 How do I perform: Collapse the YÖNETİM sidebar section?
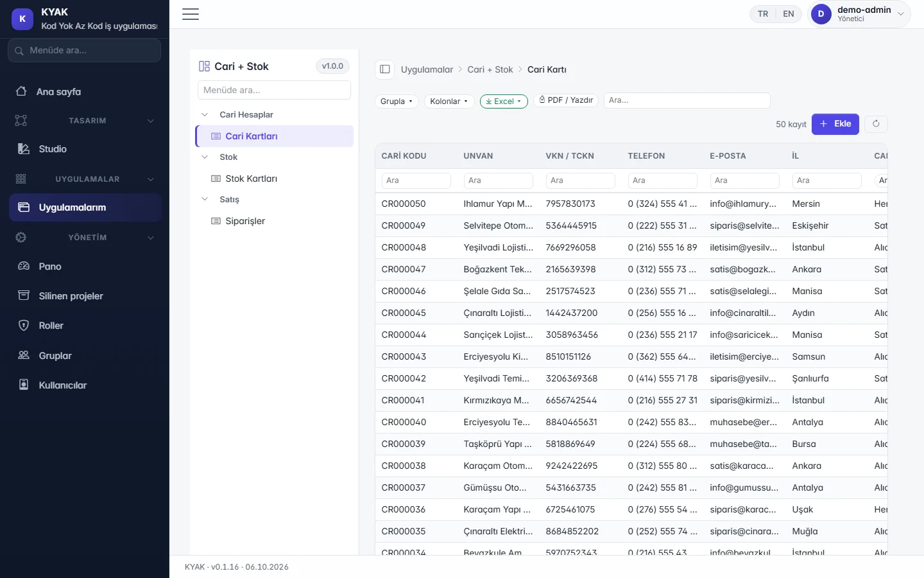pyautogui.click(x=151, y=238)
